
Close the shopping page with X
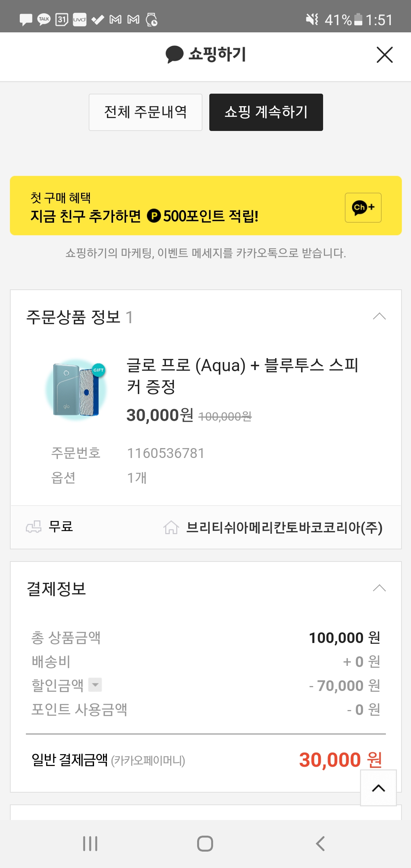click(384, 55)
